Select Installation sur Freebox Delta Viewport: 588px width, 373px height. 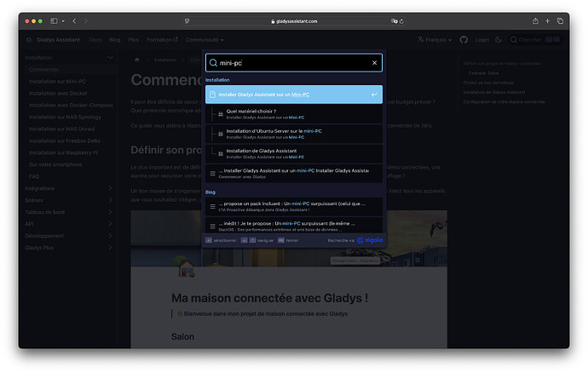coord(64,141)
